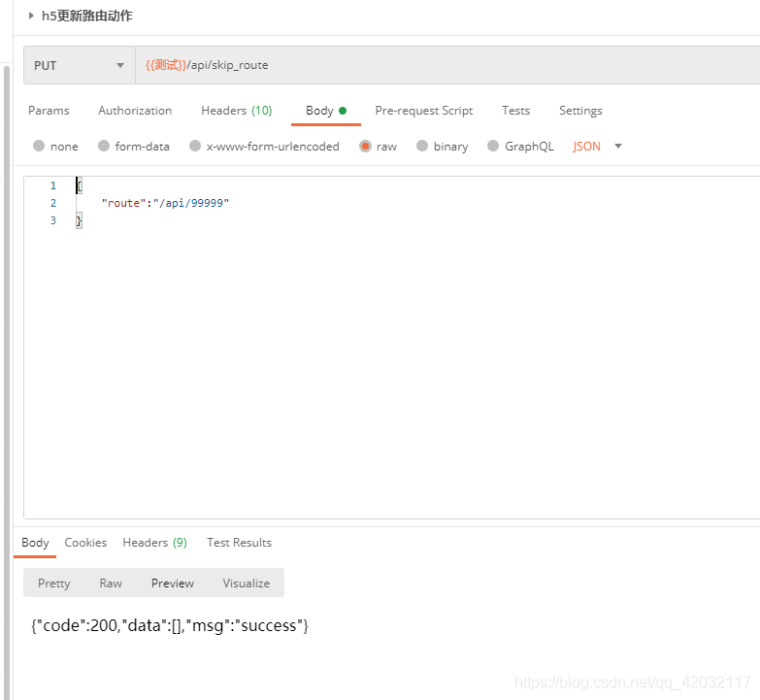Click the PUT dropdown caret icon

pyautogui.click(x=120, y=65)
